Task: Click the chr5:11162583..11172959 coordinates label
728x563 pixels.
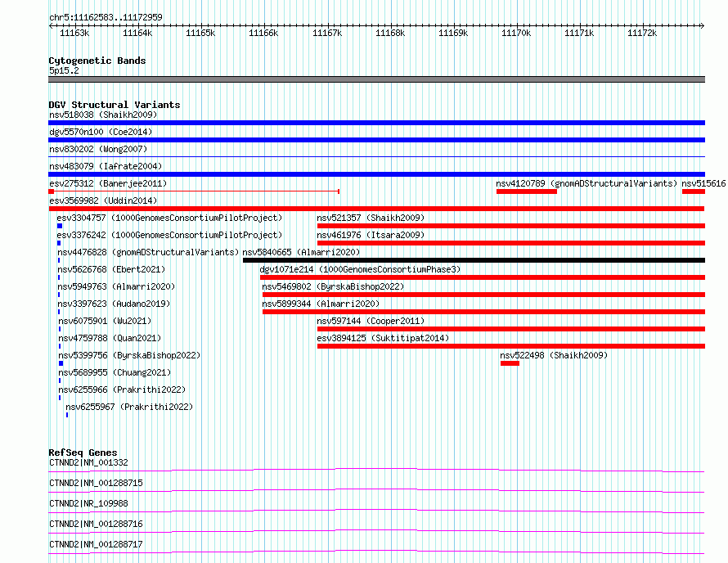Action: coord(106,17)
